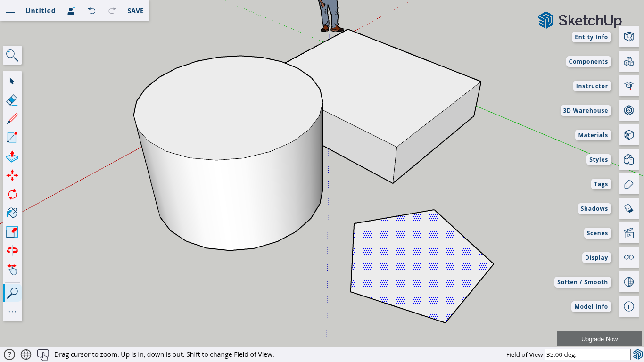Image resolution: width=644 pixels, height=362 pixels.
Task: Pick the Line pencil tool
Action: tap(12, 119)
